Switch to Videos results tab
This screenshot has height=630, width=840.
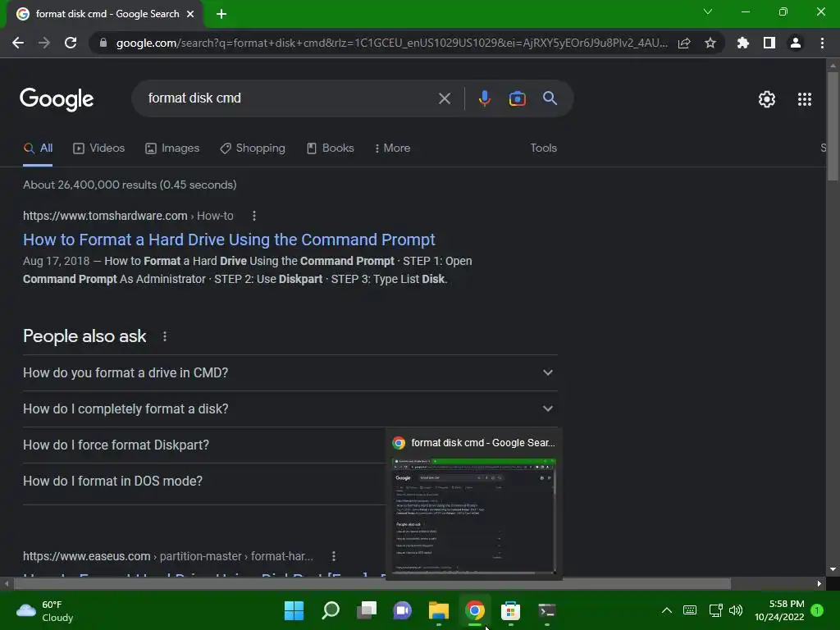98,148
